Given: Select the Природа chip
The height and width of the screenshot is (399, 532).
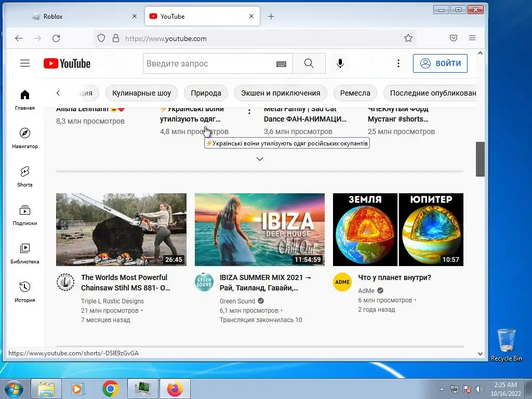Looking at the screenshot, I should coord(206,93).
